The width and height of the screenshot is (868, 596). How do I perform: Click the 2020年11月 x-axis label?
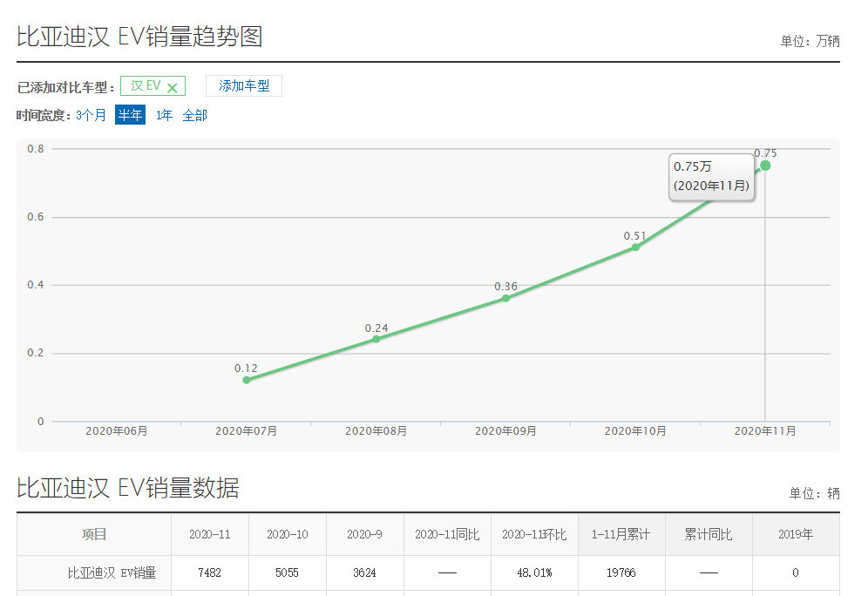(x=765, y=431)
